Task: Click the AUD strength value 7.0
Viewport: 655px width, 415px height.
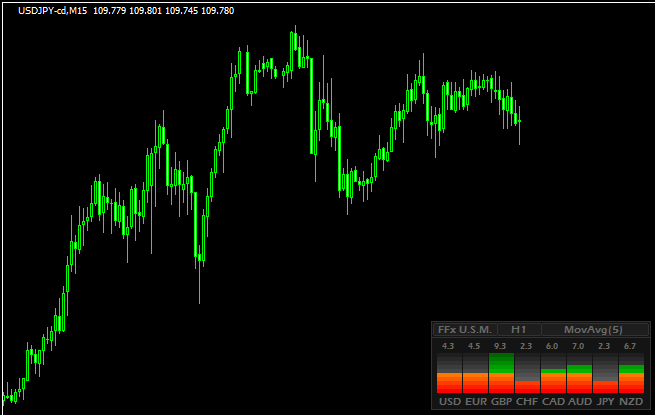Action: pos(579,346)
